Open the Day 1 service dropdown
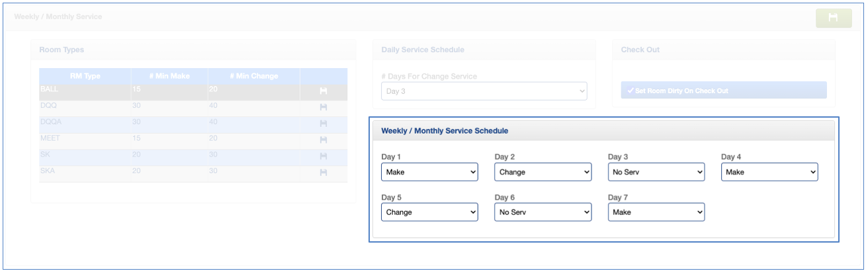 [429, 172]
